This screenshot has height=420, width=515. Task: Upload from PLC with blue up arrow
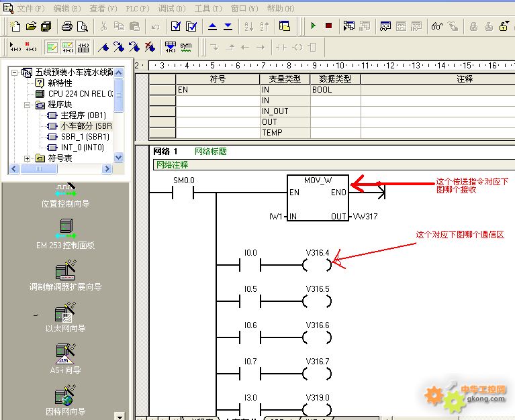click(212, 27)
